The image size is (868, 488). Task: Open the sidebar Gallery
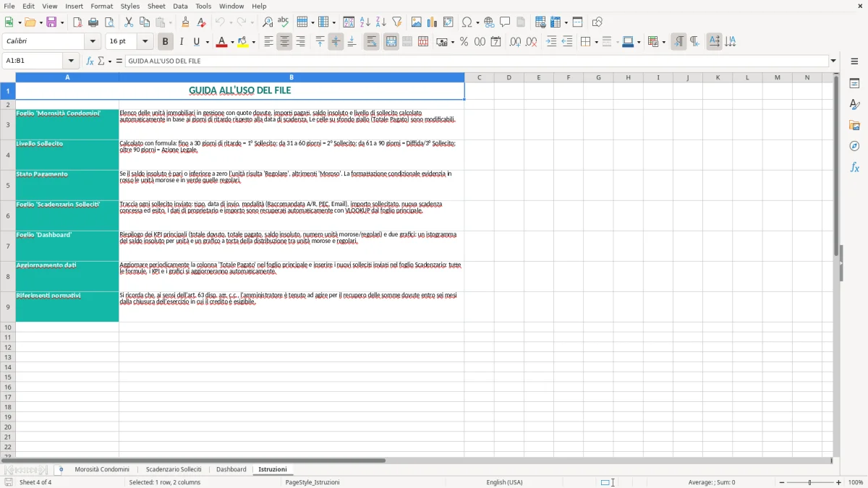coord(854,126)
